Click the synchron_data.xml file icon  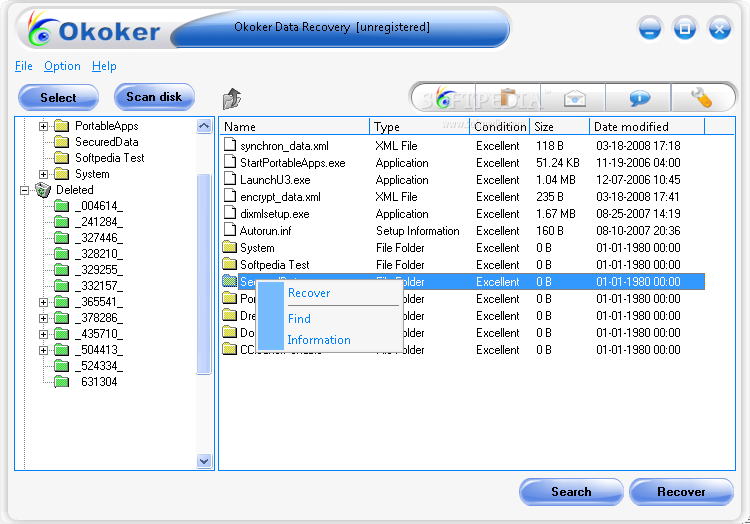pos(230,145)
